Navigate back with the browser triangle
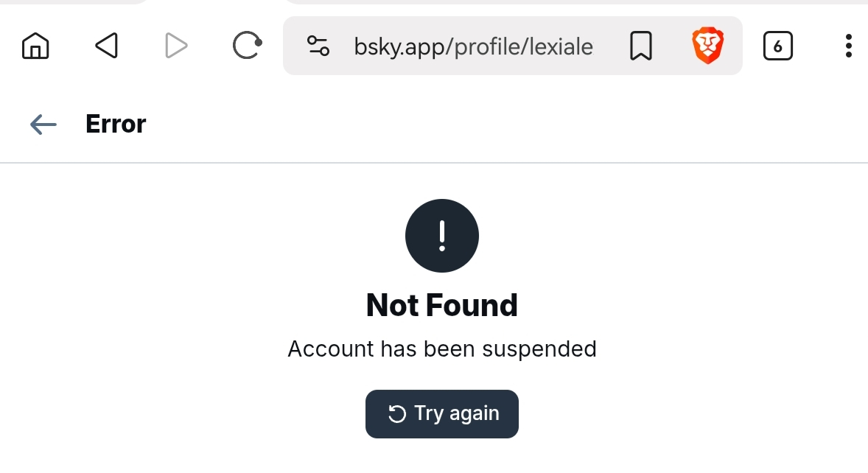 tap(106, 46)
